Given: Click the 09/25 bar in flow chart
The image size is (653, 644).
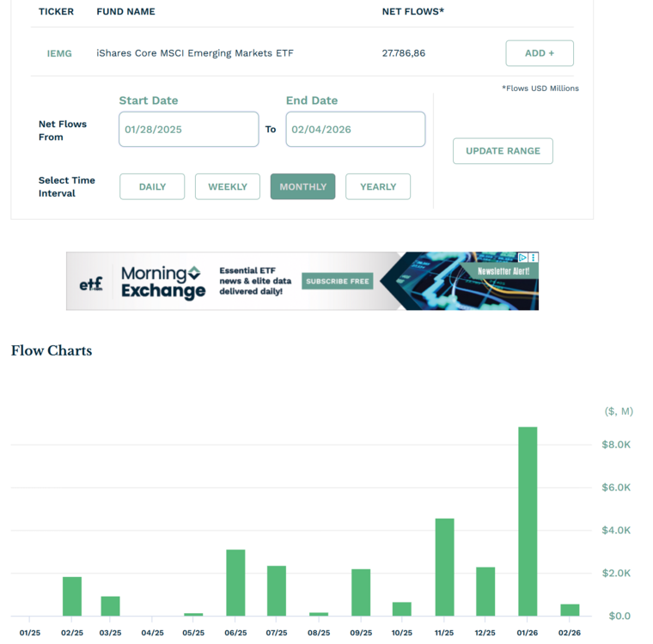Looking at the screenshot, I should (361, 592).
